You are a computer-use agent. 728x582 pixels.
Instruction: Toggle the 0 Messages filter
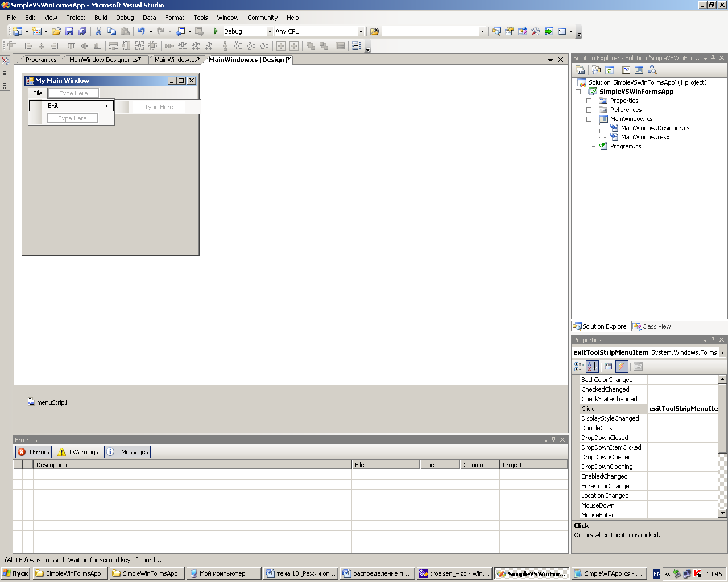127,452
